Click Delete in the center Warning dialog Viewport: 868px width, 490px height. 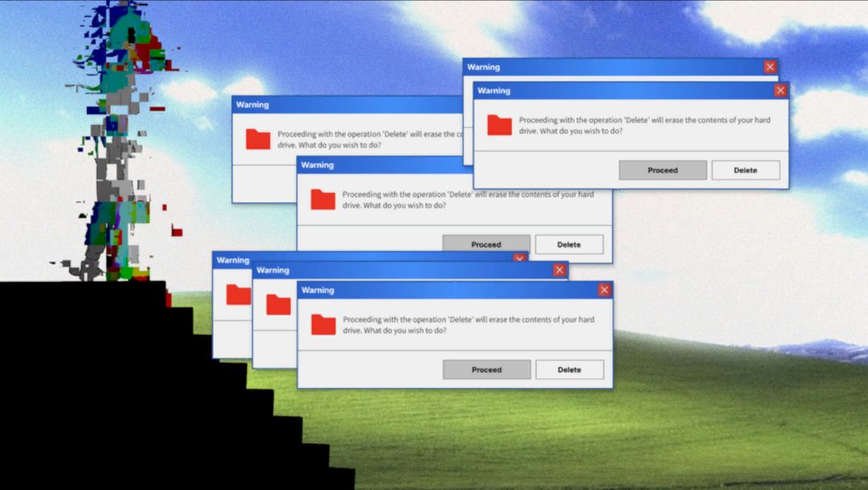tap(569, 244)
